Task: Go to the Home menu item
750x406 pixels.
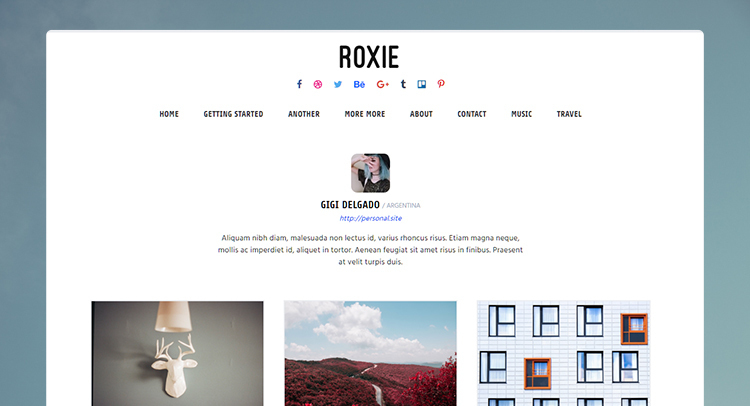Action: pyautogui.click(x=169, y=114)
